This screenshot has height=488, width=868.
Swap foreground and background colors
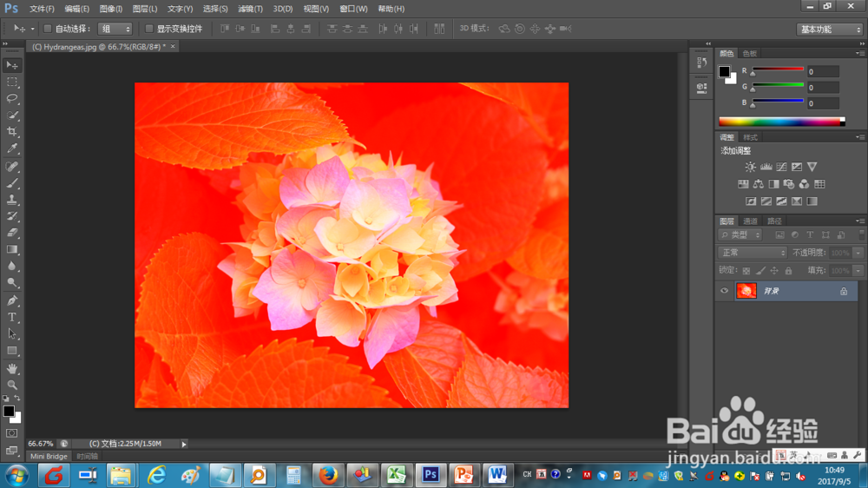(17, 399)
